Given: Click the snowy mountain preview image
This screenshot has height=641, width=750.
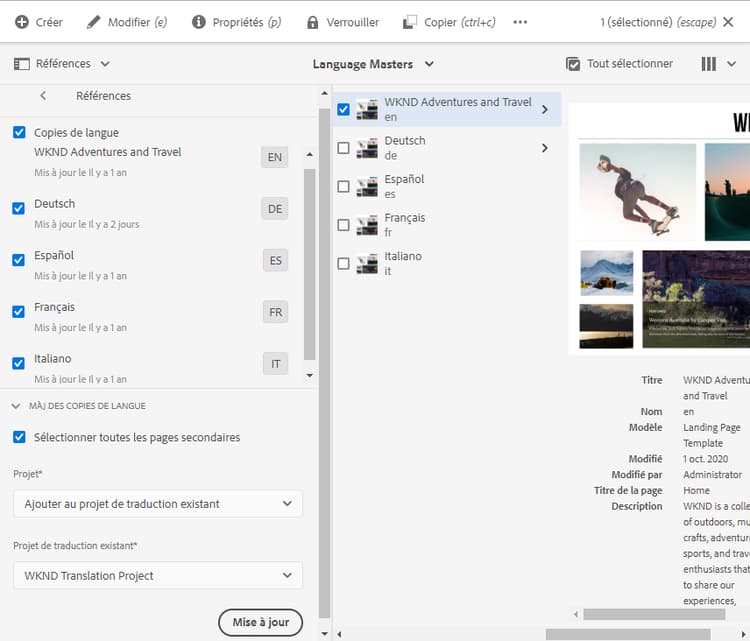Looking at the screenshot, I should [607, 273].
